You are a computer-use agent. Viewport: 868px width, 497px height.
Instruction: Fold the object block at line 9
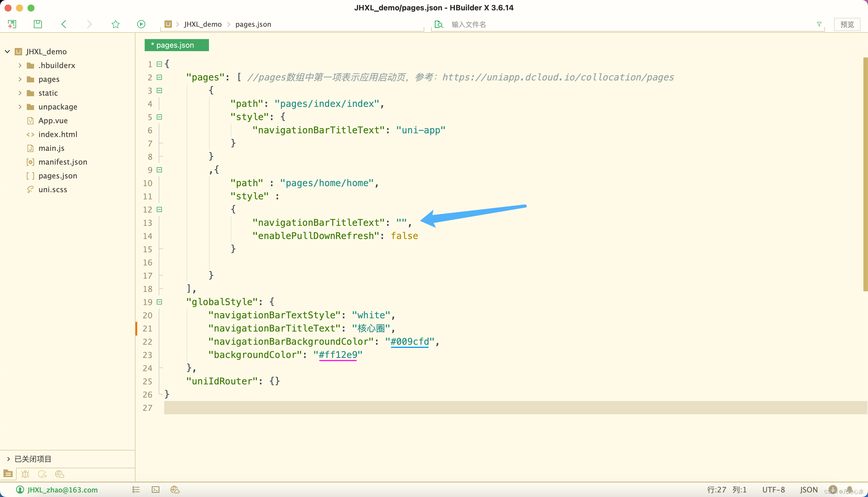click(159, 170)
